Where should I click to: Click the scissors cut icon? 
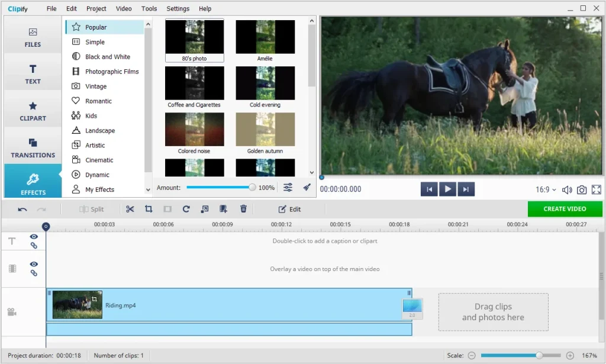(130, 209)
